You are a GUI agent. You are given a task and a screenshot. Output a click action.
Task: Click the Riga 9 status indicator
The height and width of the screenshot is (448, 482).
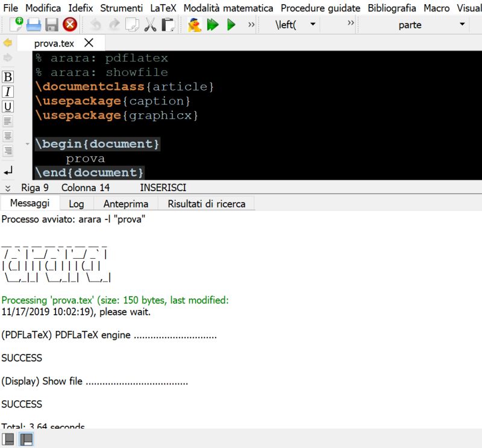[x=35, y=188]
